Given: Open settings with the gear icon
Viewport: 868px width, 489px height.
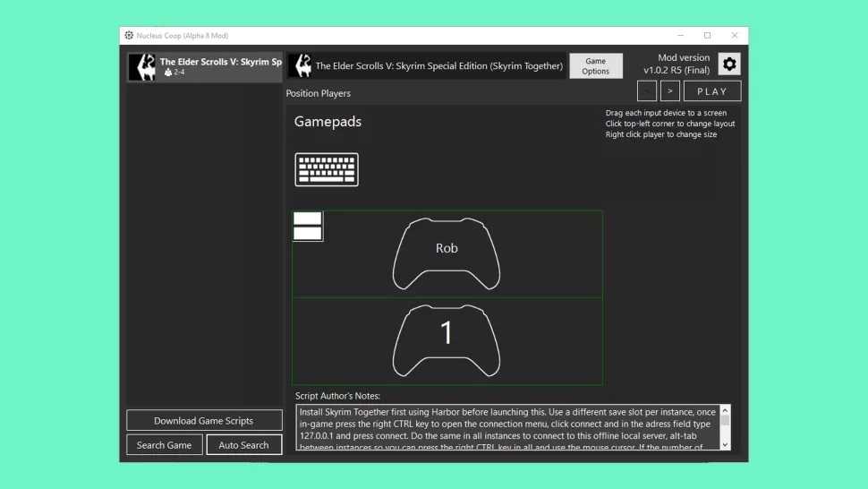Looking at the screenshot, I should pyautogui.click(x=729, y=64).
